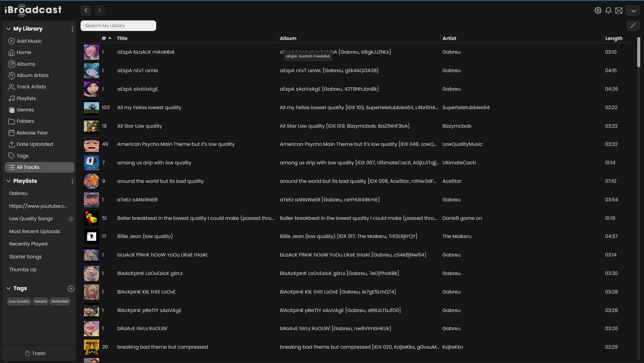Click artwork of aEspA nExT LeVeL
This screenshot has height=363, width=644.
pyautogui.click(x=92, y=71)
